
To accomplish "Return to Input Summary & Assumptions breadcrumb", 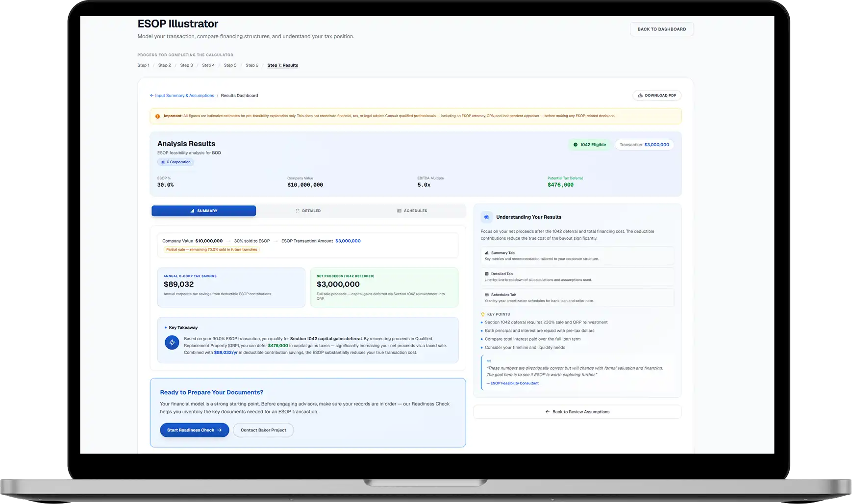I will click(182, 96).
